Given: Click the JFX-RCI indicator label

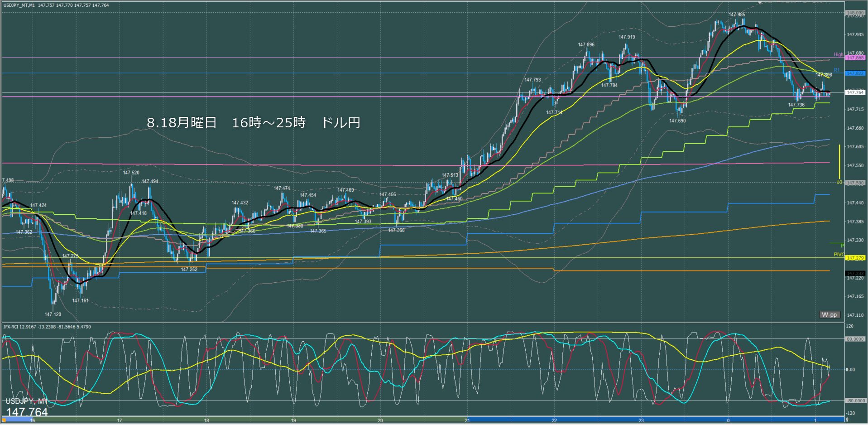Looking at the screenshot, I should 47,327.
